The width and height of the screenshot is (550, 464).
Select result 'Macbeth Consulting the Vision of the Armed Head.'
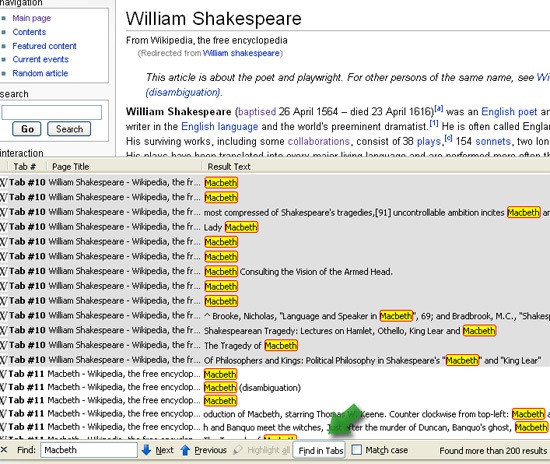point(275,271)
